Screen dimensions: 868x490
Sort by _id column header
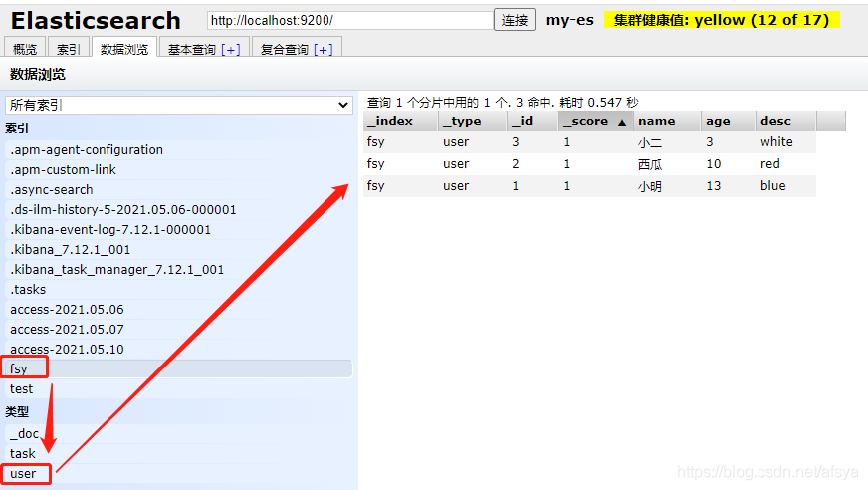coord(532,121)
